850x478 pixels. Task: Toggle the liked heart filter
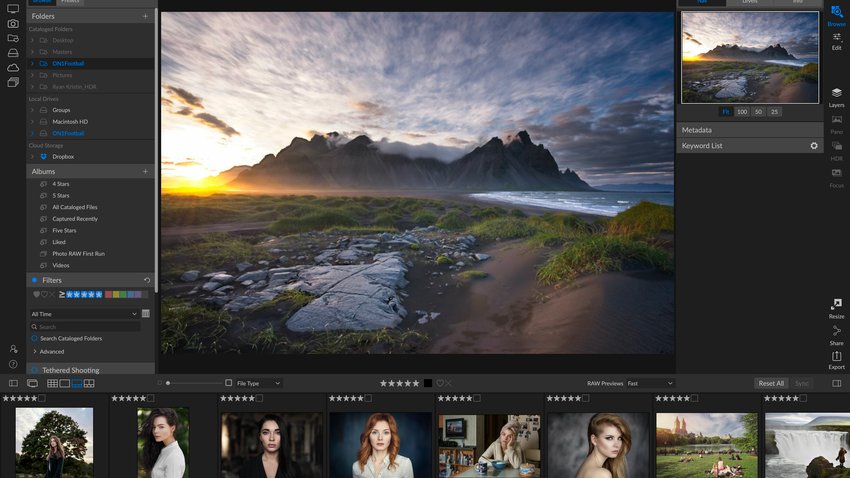(x=36, y=294)
